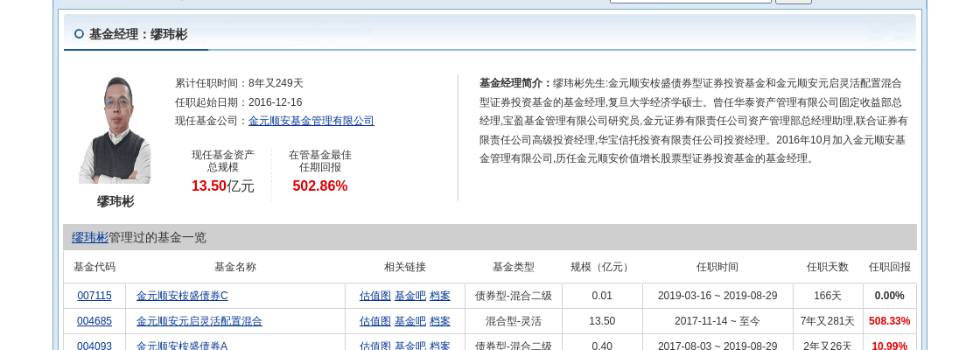The width and height of the screenshot is (980, 350).
Task: Open 基金吧 for fund 004685
Action: click(410, 321)
